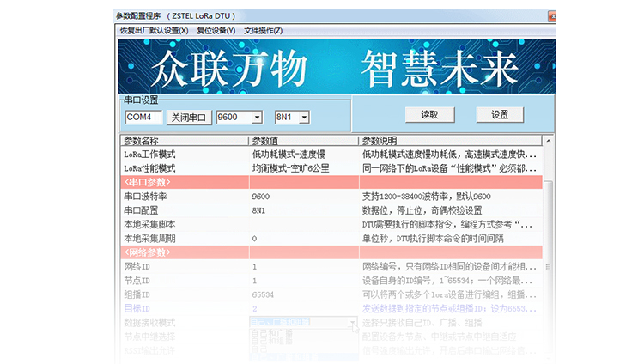The image size is (644, 364).
Task: Open the 恢复出厂默认设置(X) menu
Action: click(154, 31)
